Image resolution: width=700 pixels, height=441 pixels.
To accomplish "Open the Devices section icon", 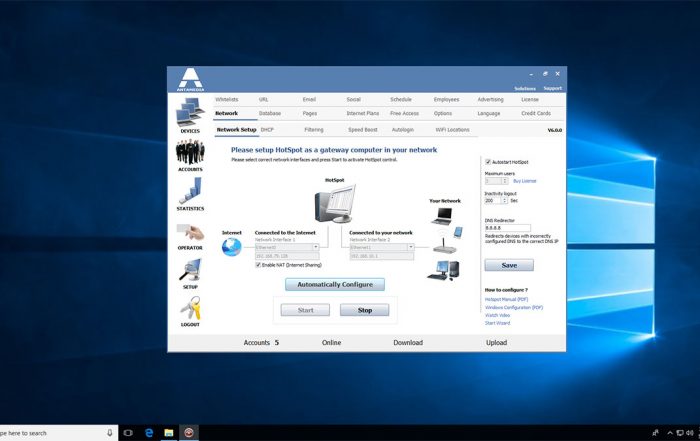I will click(x=190, y=112).
